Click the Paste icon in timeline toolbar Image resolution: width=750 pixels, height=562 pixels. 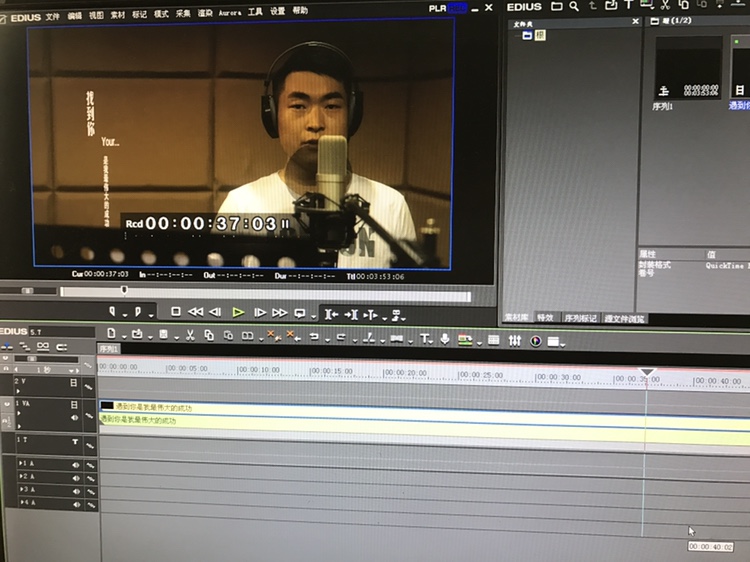[228, 336]
